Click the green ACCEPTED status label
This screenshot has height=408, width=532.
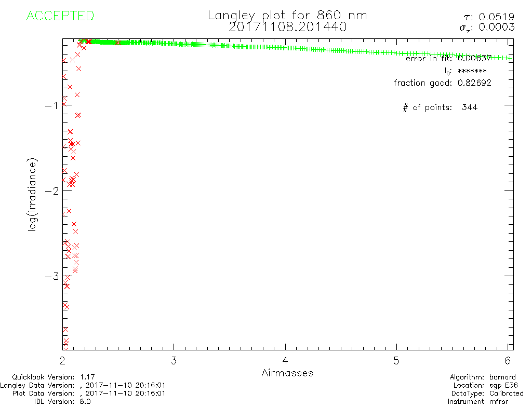click(x=60, y=16)
